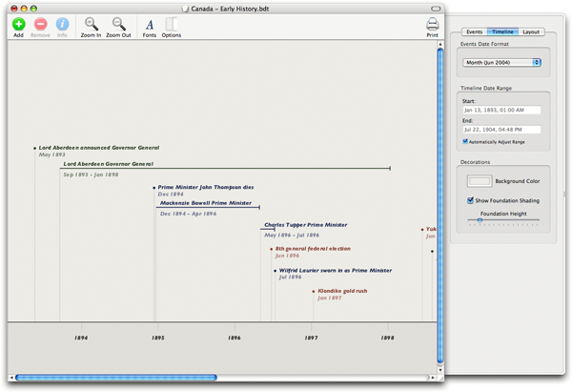Viewport: 572px width, 392px height.
Task: Click the red Remove icon
Action: coord(40,24)
